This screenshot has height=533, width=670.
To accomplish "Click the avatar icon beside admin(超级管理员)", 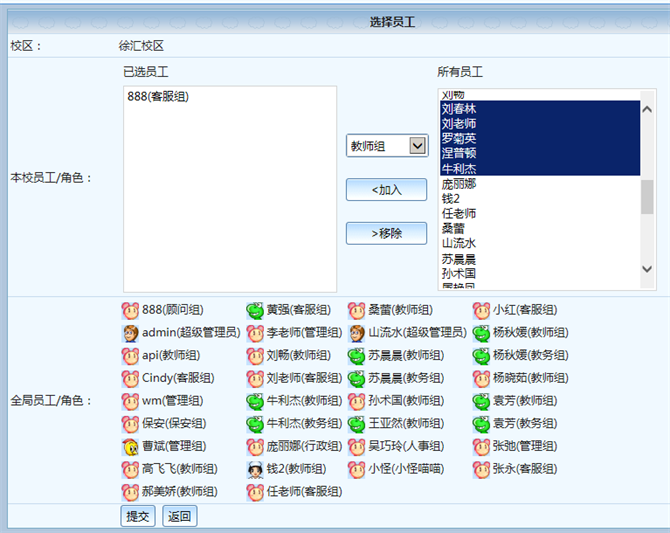I will tap(130, 333).
